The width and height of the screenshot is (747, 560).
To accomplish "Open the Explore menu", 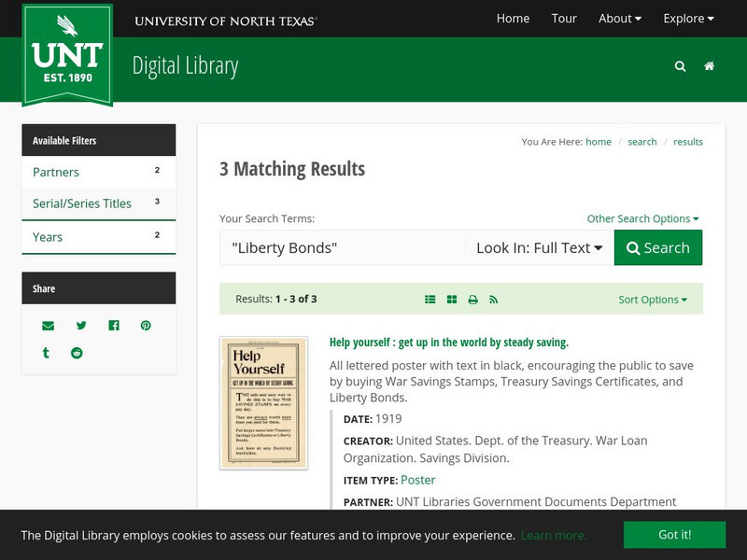I will click(x=687, y=18).
